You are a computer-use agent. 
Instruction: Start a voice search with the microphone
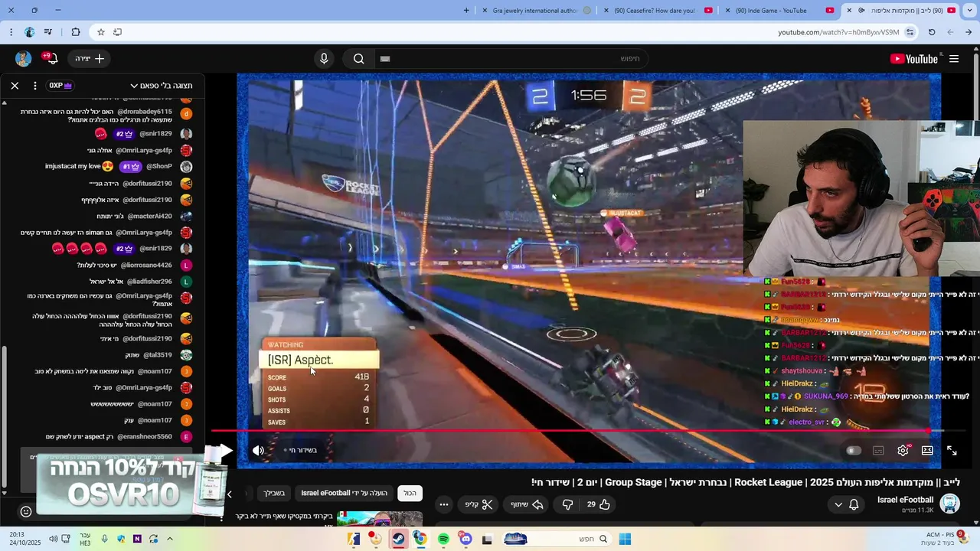pyautogui.click(x=324, y=59)
